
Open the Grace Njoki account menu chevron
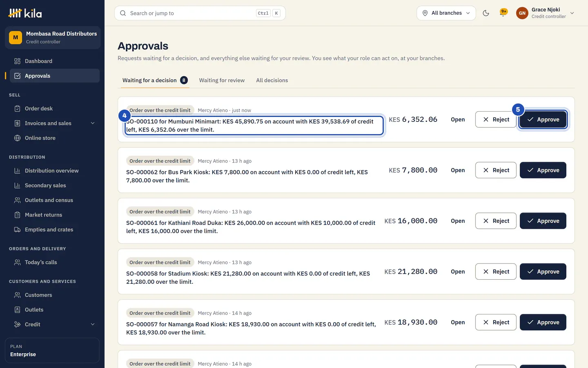572,13
